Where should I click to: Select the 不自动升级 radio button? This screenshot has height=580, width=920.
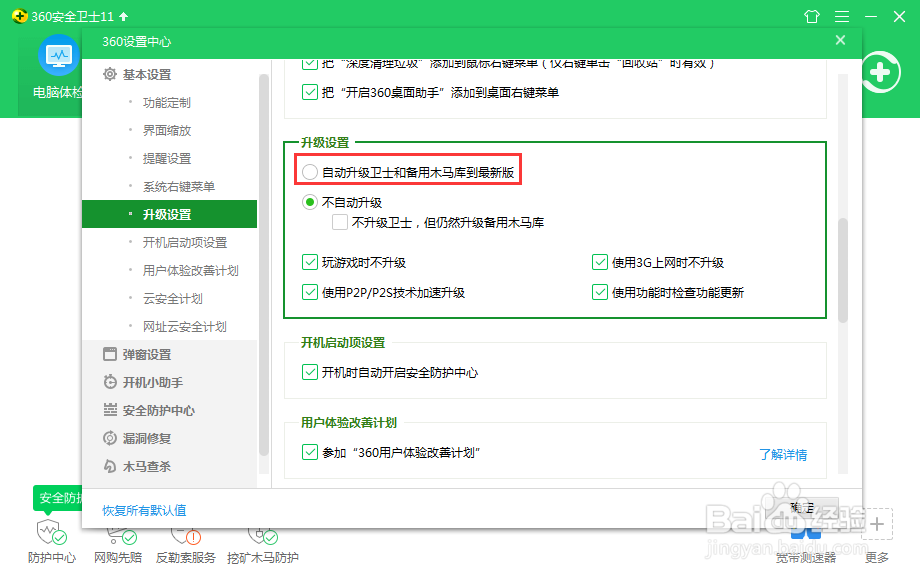(x=310, y=202)
